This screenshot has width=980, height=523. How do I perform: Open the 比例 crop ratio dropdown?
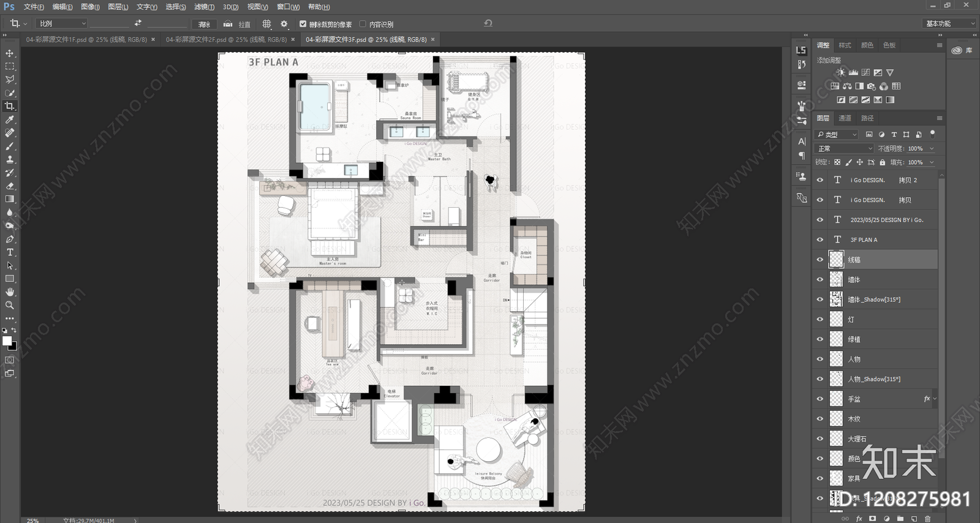coord(62,23)
